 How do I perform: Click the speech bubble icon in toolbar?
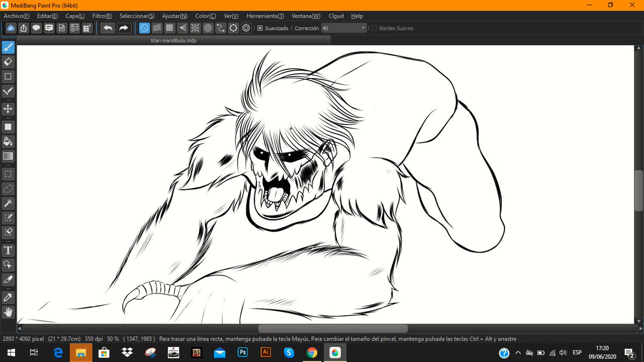36,28
